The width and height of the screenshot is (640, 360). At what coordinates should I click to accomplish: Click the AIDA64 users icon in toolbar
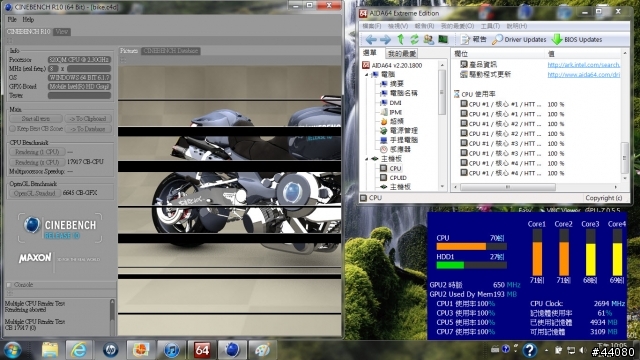(429, 39)
